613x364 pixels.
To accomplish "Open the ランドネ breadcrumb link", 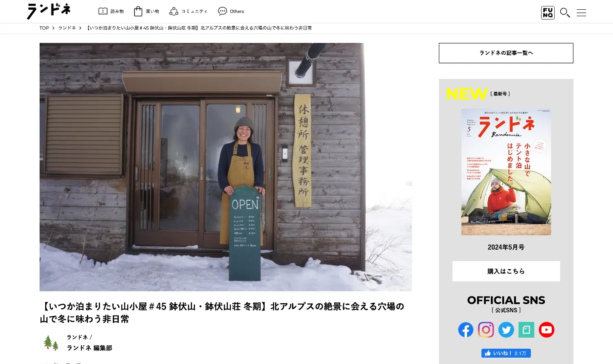I will pos(67,28).
